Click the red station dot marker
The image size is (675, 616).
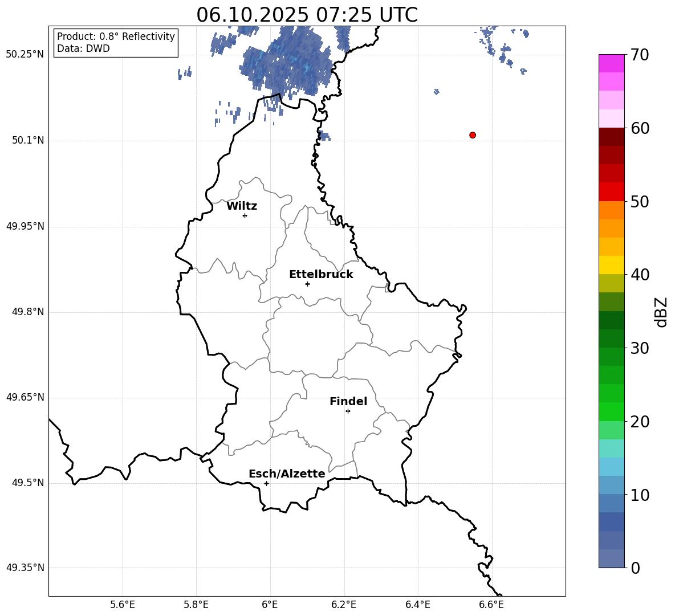473,135
